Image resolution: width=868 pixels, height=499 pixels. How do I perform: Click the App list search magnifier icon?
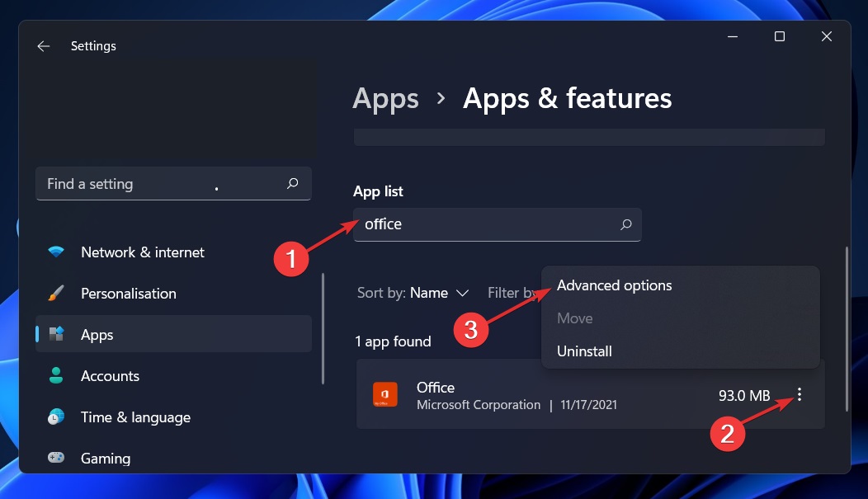[x=626, y=224]
